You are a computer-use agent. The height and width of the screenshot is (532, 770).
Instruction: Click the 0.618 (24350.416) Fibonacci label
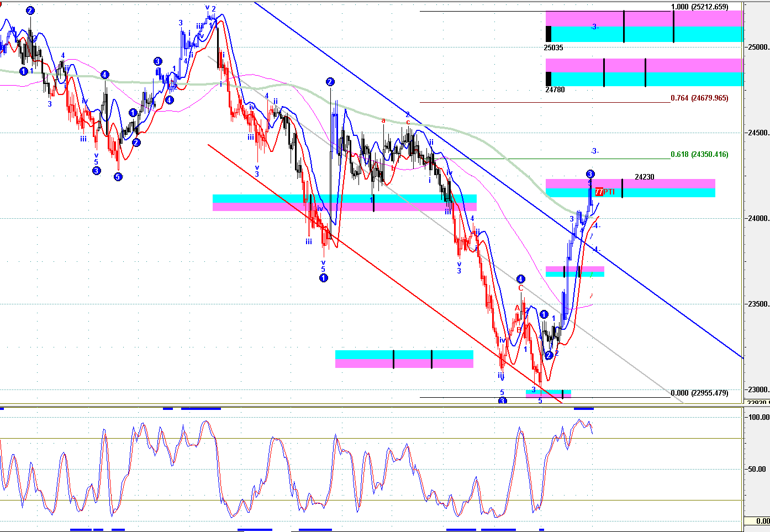[x=699, y=154]
